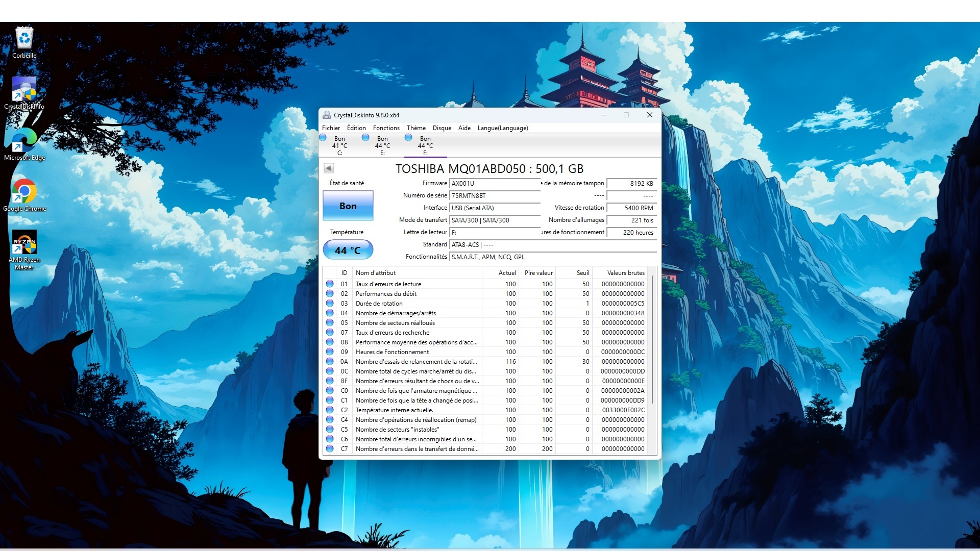Click the Valeurs brutes column header
The height and width of the screenshot is (551, 980).
pyautogui.click(x=625, y=273)
